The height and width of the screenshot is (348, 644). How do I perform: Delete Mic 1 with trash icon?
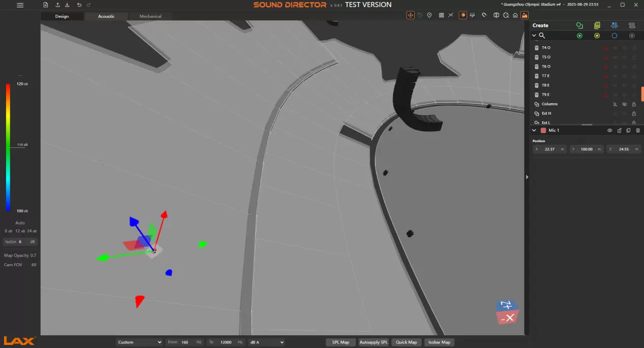point(638,131)
